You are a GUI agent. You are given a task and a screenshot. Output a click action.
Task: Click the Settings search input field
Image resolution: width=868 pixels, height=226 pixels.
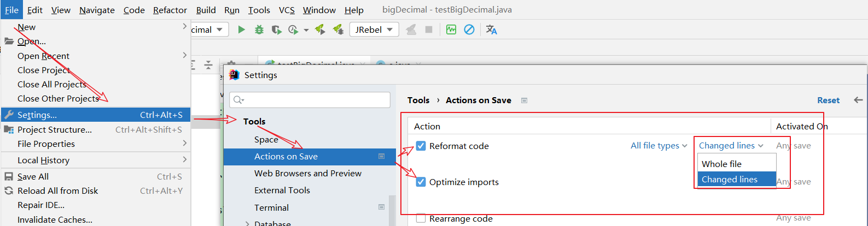click(310, 99)
